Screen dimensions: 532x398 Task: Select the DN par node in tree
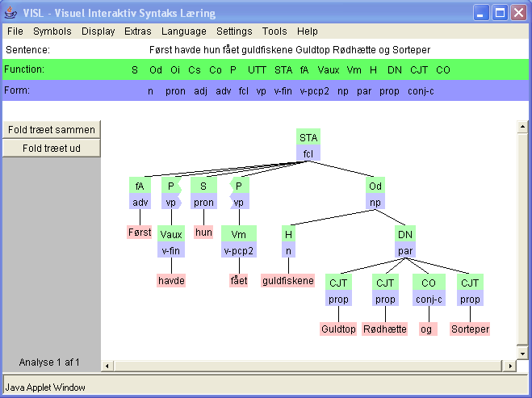[x=405, y=242]
